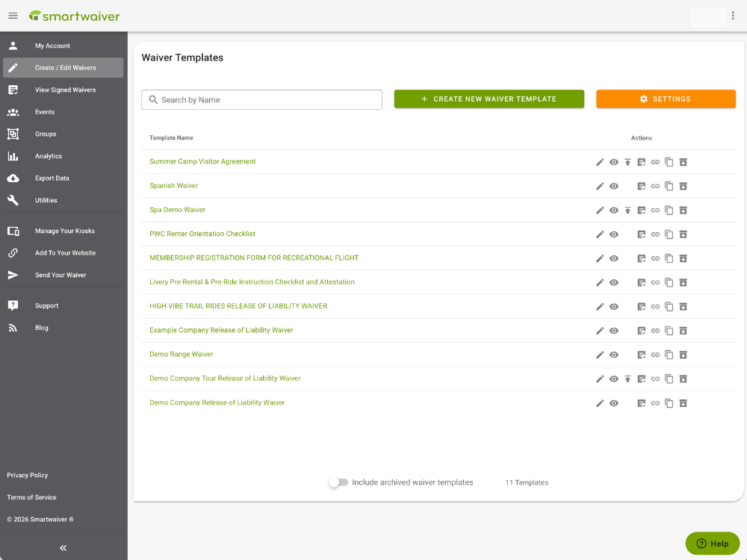
Task: Duplicate the Demo Range Waiver template
Action: pyautogui.click(x=669, y=355)
